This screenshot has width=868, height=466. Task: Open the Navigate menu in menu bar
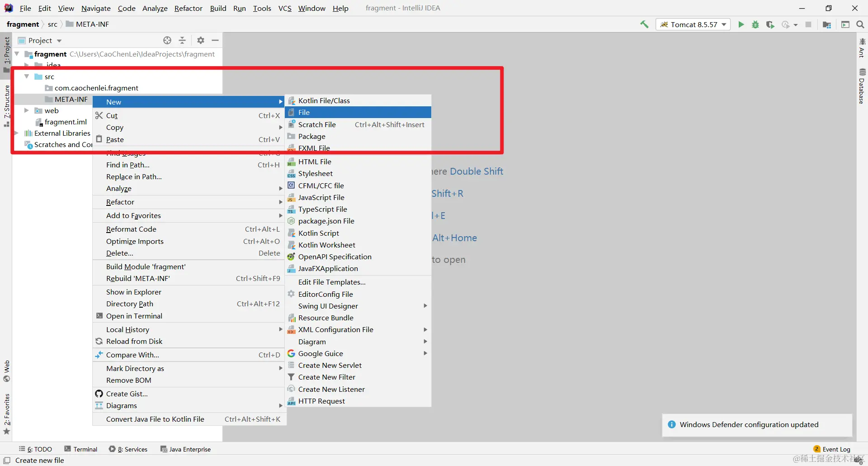pyautogui.click(x=96, y=8)
